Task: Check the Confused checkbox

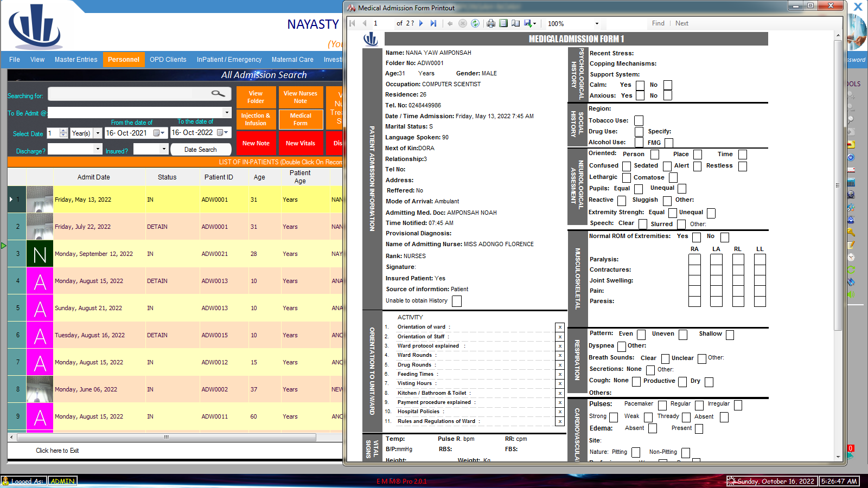Action: [627, 166]
